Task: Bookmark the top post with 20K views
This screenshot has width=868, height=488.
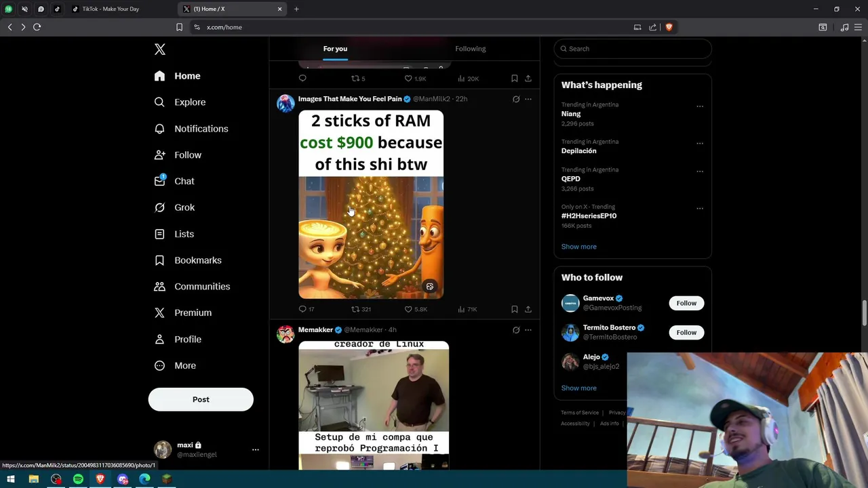Action: (515, 79)
